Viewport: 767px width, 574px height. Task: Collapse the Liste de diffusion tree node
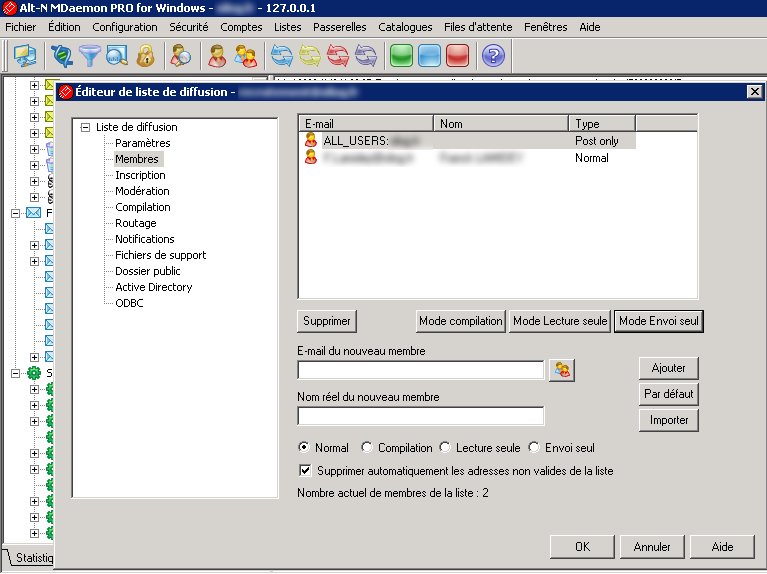86,127
